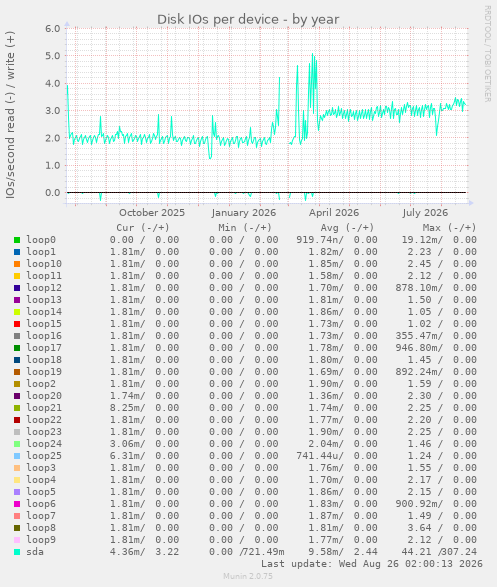The width and height of the screenshot is (497, 587).
Task: Click the loop15 red color swatch
Action: [x=17, y=324]
